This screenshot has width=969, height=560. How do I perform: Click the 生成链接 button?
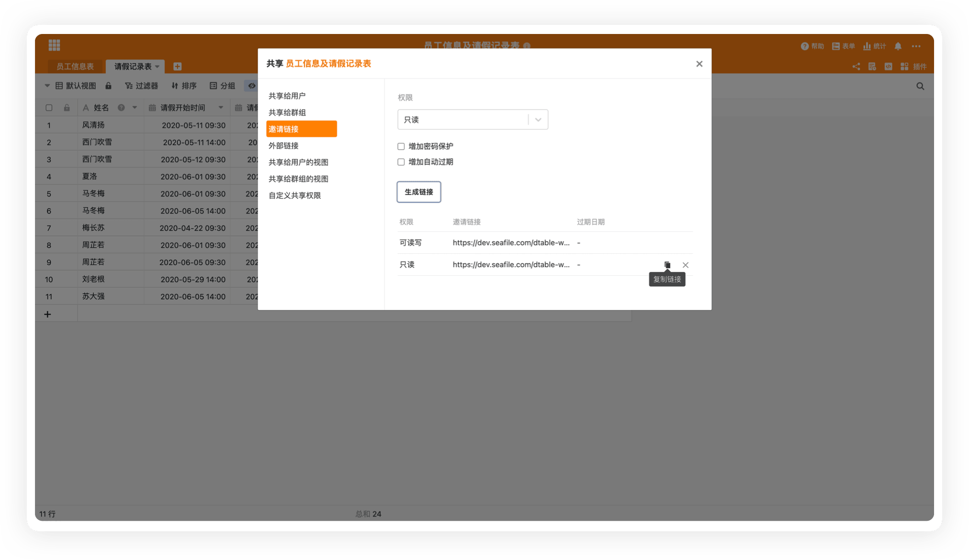point(418,192)
